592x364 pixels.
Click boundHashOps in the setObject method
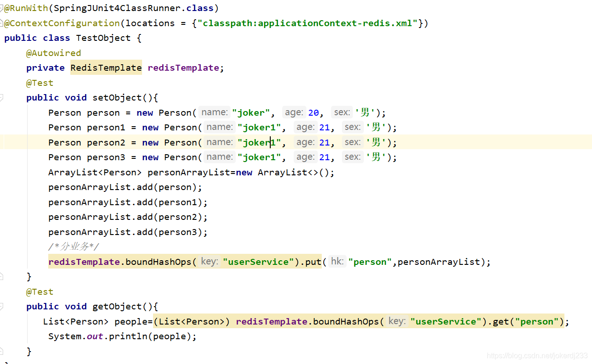pos(159,262)
